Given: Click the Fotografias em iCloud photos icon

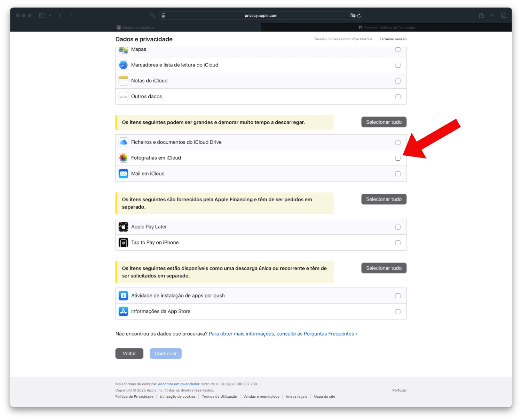Looking at the screenshot, I should (124, 158).
